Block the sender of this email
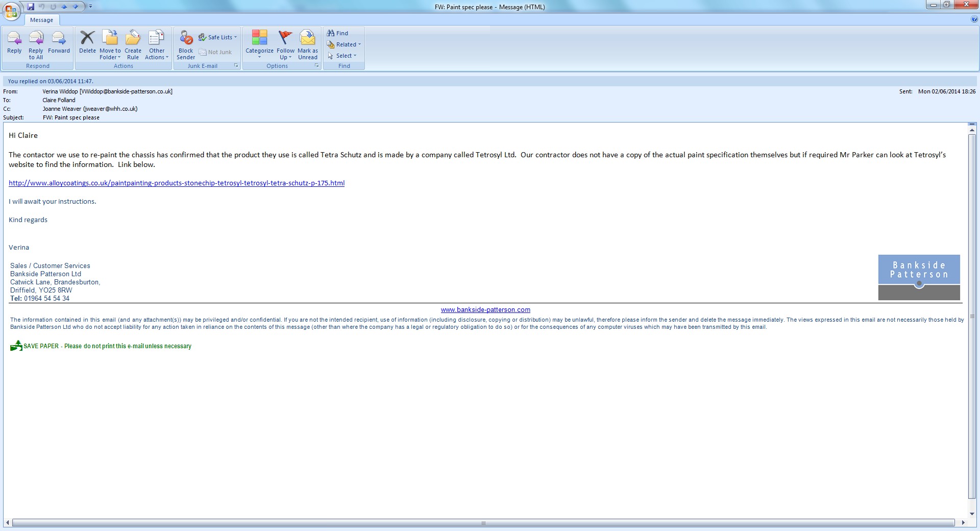 (186, 45)
